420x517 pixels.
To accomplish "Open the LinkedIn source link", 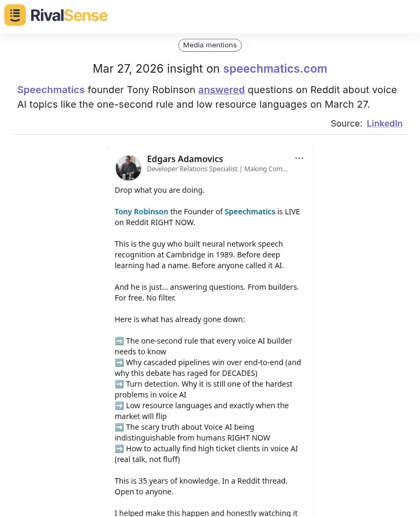I will click(384, 123).
